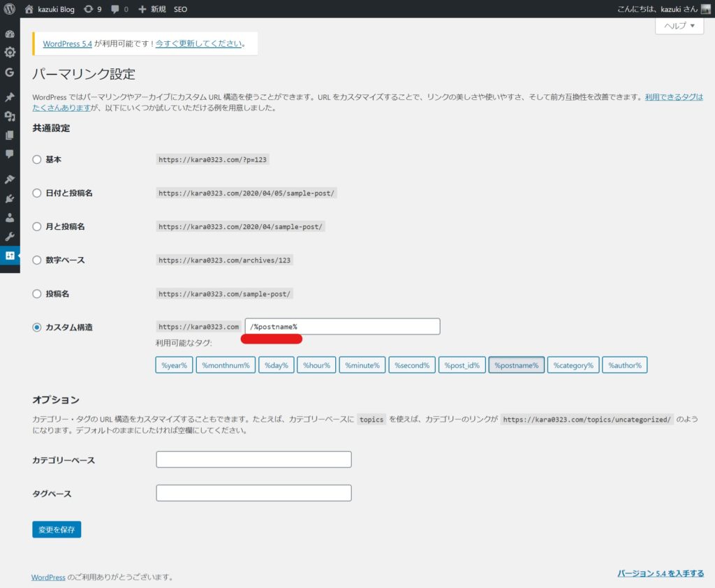Image resolution: width=715 pixels, height=588 pixels.
Task: Click the タグベース input field
Action: tap(253, 492)
